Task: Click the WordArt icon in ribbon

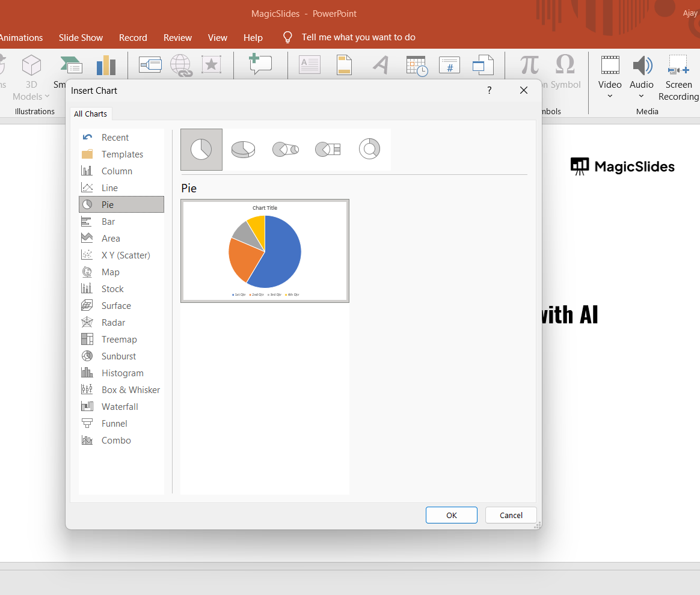Action: (x=381, y=65)
